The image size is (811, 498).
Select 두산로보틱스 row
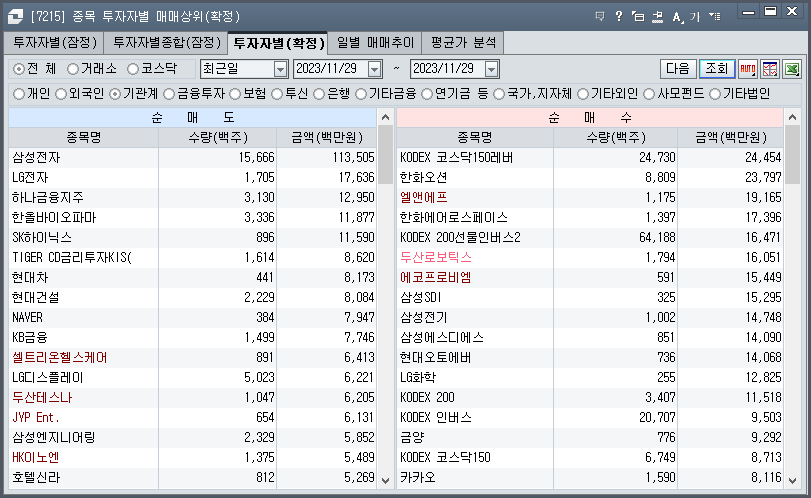[x=590, y=258]
